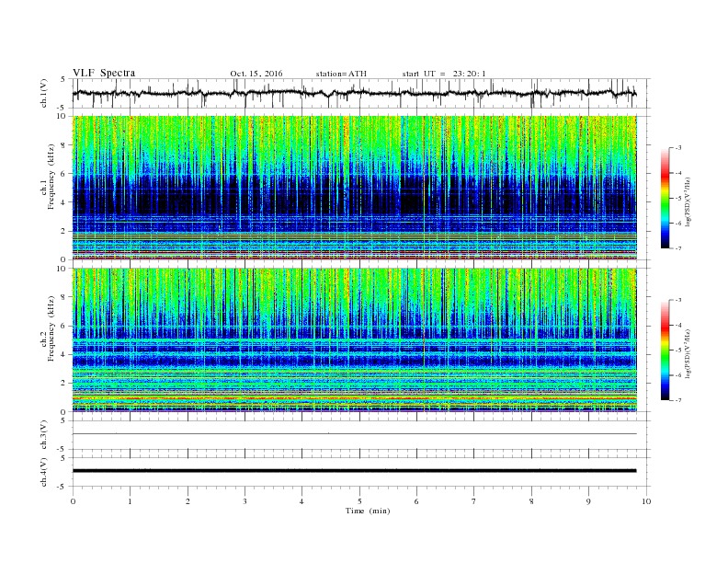Viewport: 728px width, 563px height.
Task: Click the 'ch.4(V)' axis label
Action: 44,472
